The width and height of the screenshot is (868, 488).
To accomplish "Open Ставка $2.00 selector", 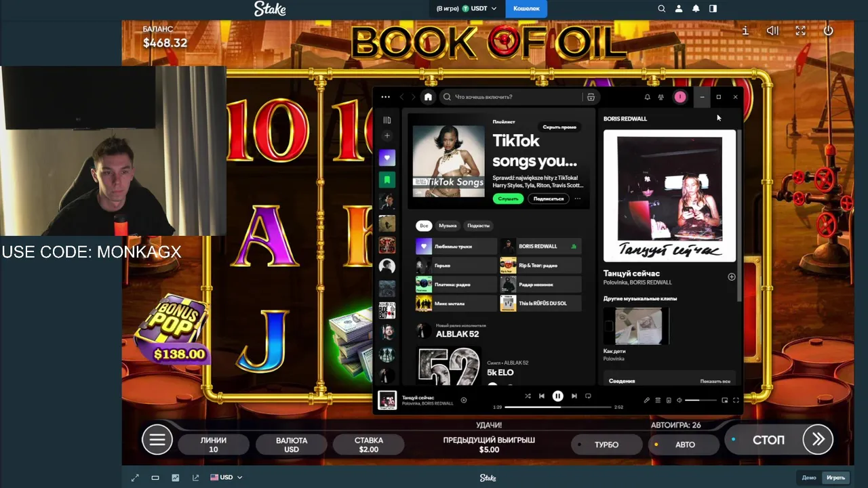I will click(369, 445).
